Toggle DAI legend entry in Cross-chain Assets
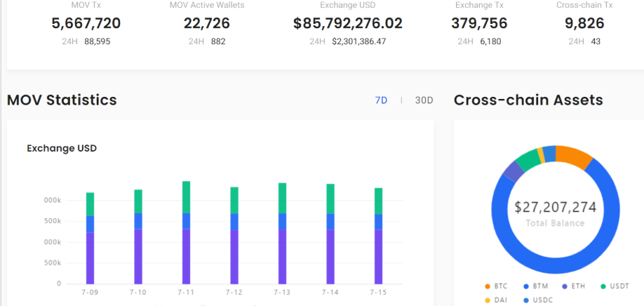The image size is (644, 306). tap(495, 300)
